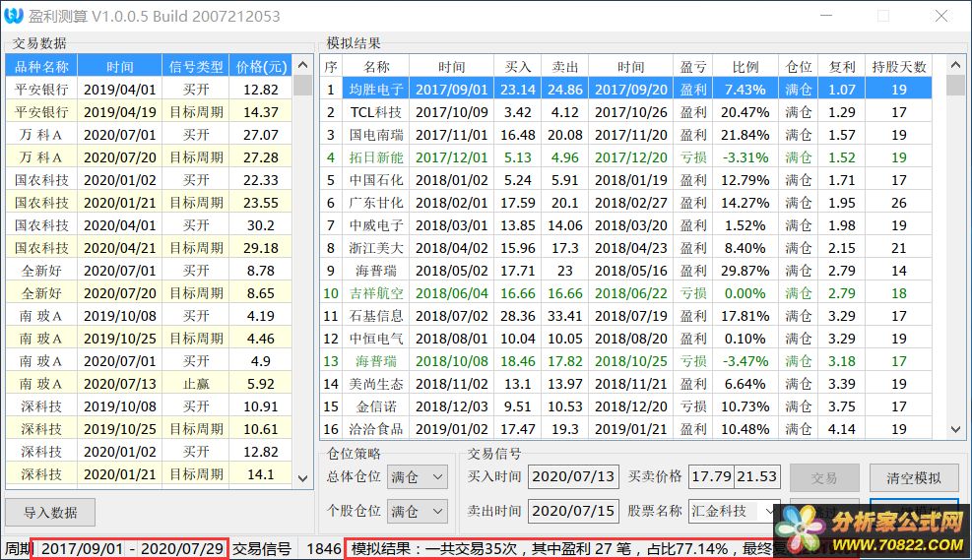Click the 导入数据 import button
The height and width of the screenshot is (560, 972).
pyautogui.click(x=50, y=513)
